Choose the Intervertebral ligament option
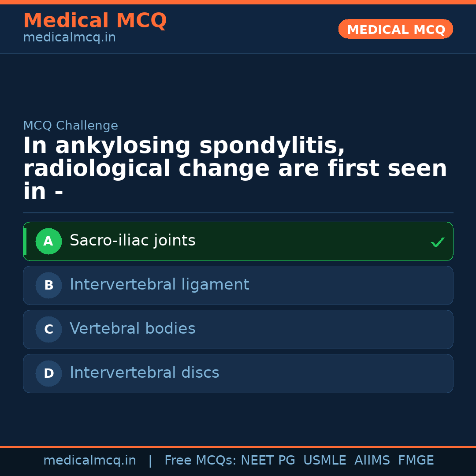 click(160, 285)
